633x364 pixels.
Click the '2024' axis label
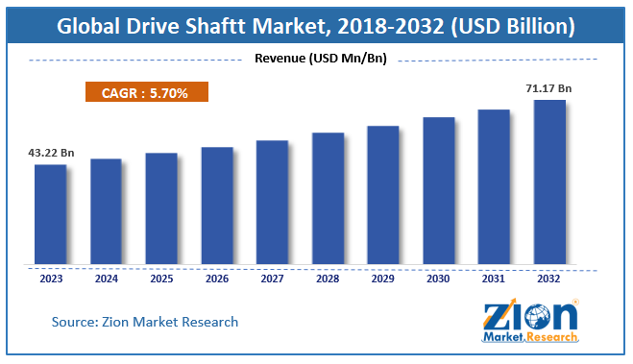click(x=107, y=279)
